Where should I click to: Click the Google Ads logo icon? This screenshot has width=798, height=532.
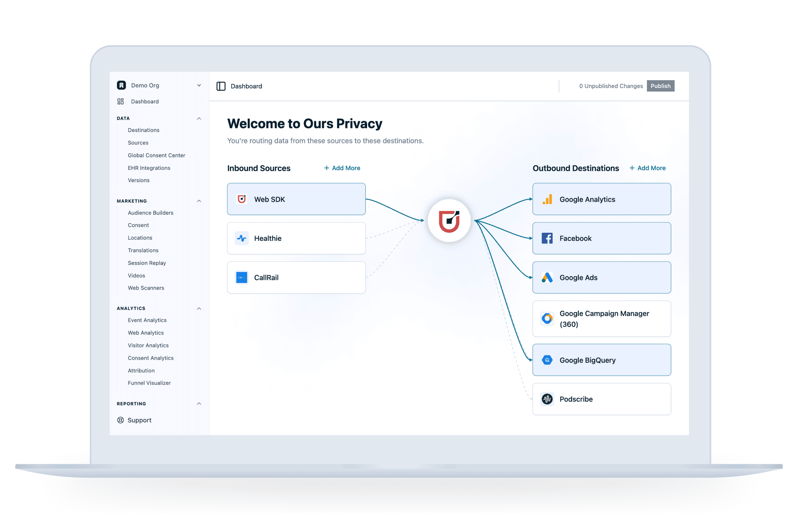coord(547,278)
